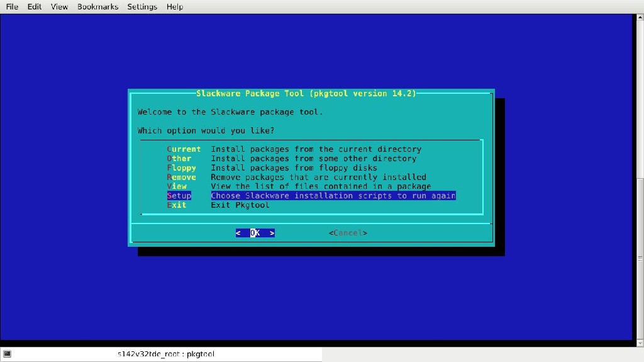The width and height of the screenshot is (644, 362).
Task: Click 'Choose Slackware installation scripts to run again'
Action: tap(333, 196)
